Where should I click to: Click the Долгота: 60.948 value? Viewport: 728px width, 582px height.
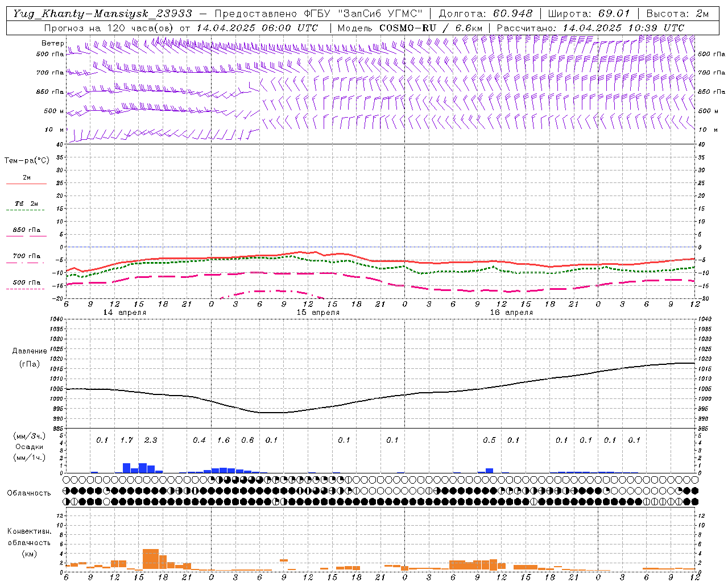pos(485,14)
